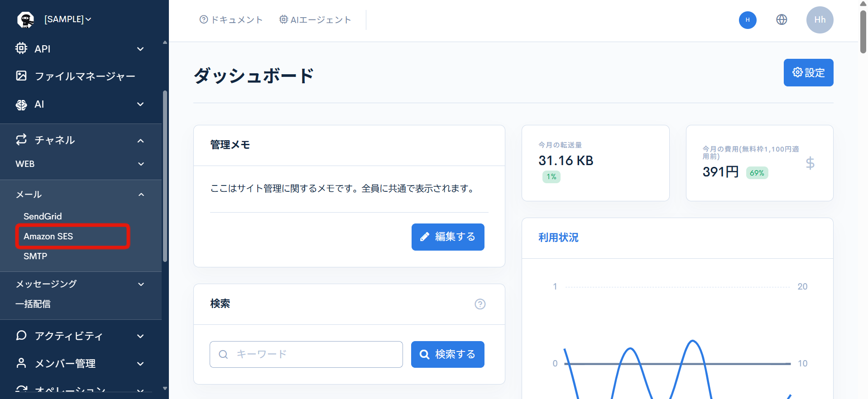Click the 69% cost badge
The image size is (868, 399).
pos(757,173)
